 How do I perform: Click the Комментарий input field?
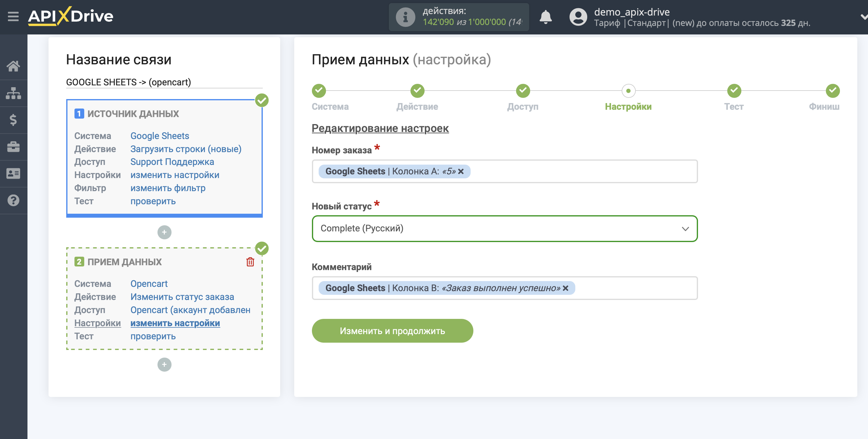point(505,288)
